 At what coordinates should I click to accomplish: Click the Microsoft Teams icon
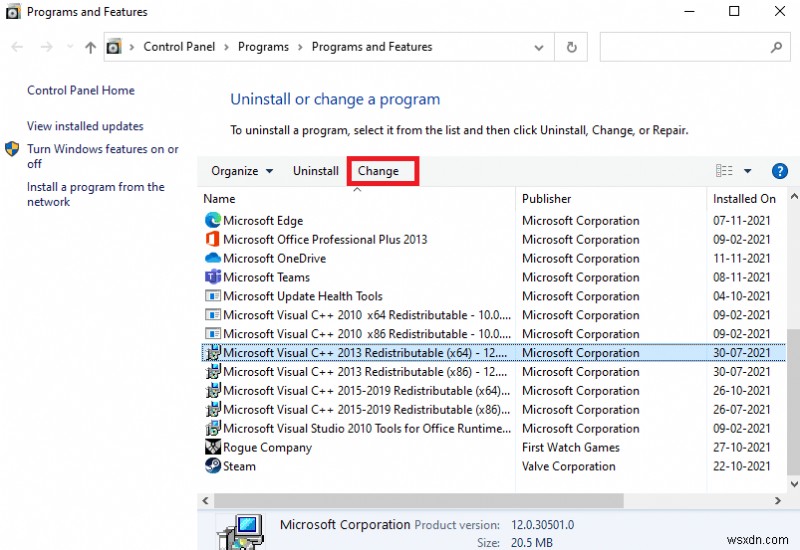click(x=213, y=277)
